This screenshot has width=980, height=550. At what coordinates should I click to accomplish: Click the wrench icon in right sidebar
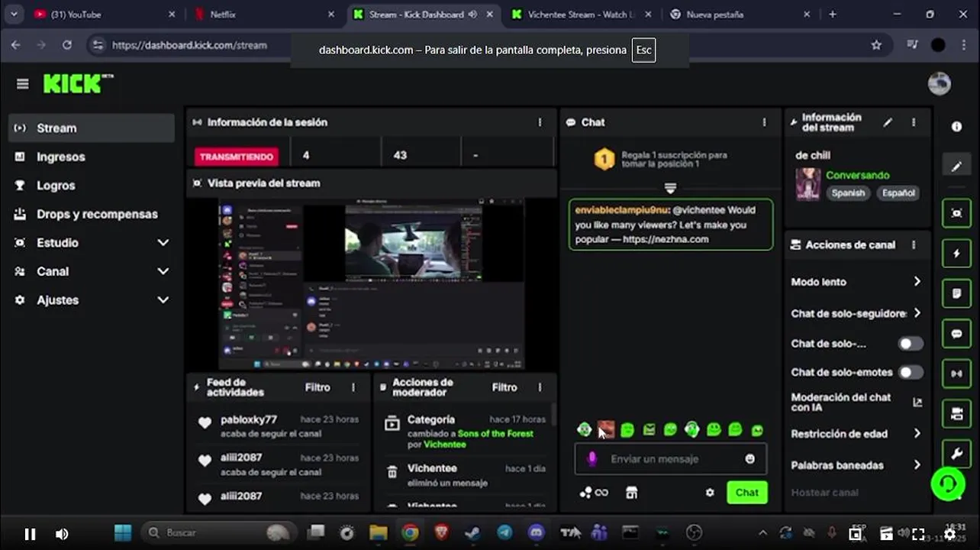(x=956, y=454)
